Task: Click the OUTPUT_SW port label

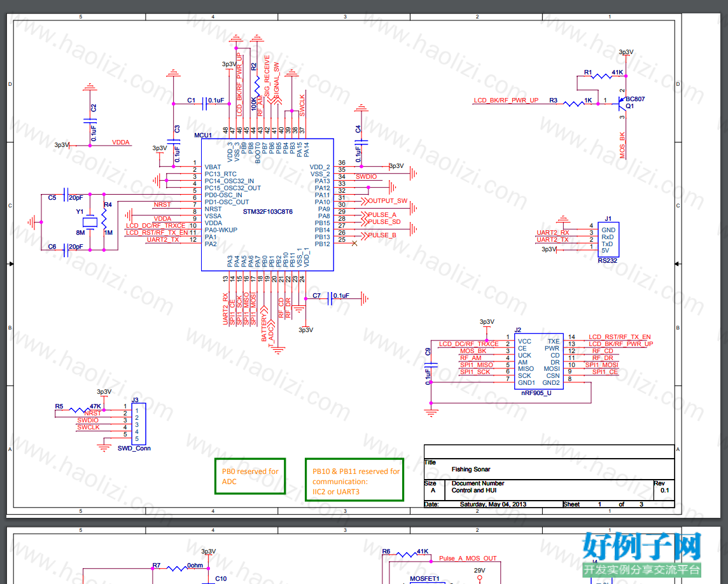Action: [388, 201]
